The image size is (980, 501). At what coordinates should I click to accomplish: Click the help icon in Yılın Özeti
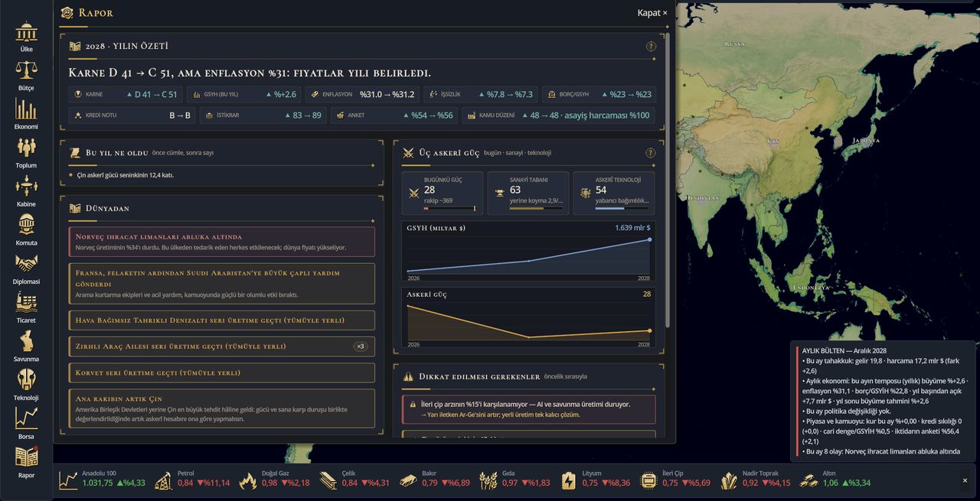pos(651,46)
